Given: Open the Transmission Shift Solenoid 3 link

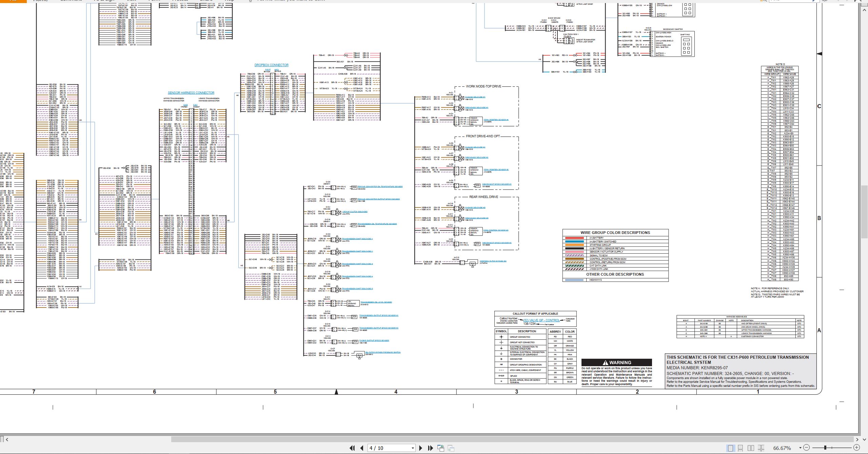Looking at the screenshot, I should (357, 264).
